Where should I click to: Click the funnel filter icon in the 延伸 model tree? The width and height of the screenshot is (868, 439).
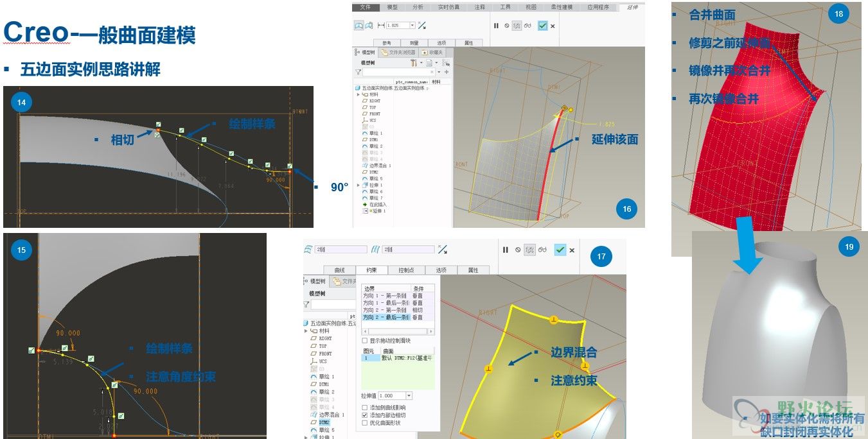click(358, 72)
